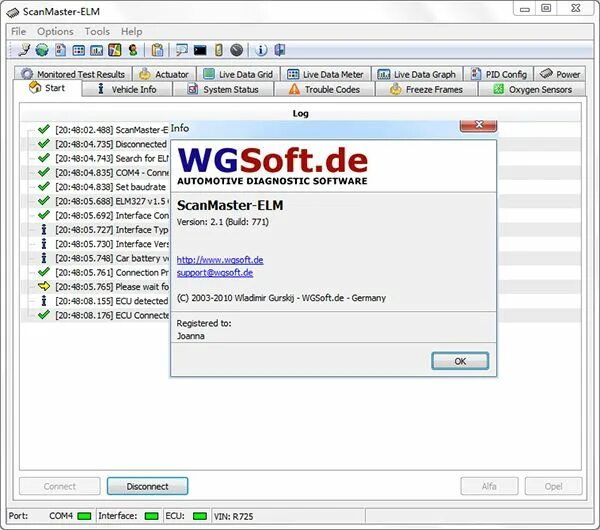Image resolution: width=600 pixels, height=530 pixels.
Task: Click the VIN: R725 status bar entry
Action: pyautogui.click(x=233, y=516)
